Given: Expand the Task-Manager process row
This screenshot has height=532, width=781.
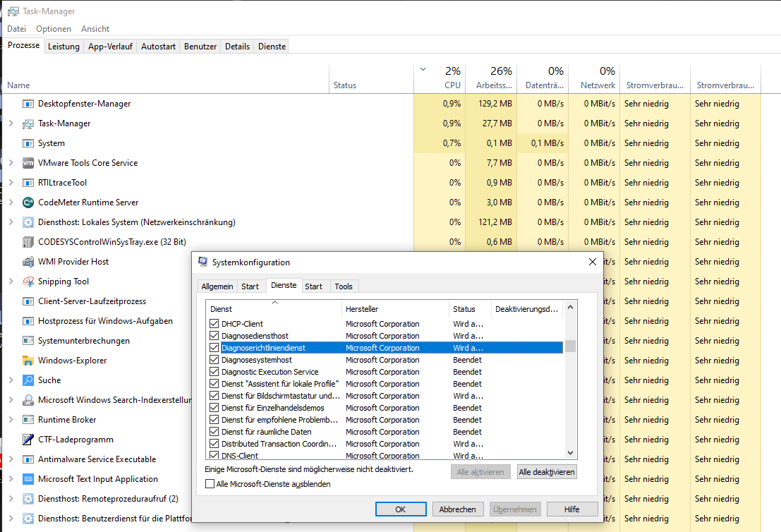Looking at the screenshot, I should [x=11, y=123].
